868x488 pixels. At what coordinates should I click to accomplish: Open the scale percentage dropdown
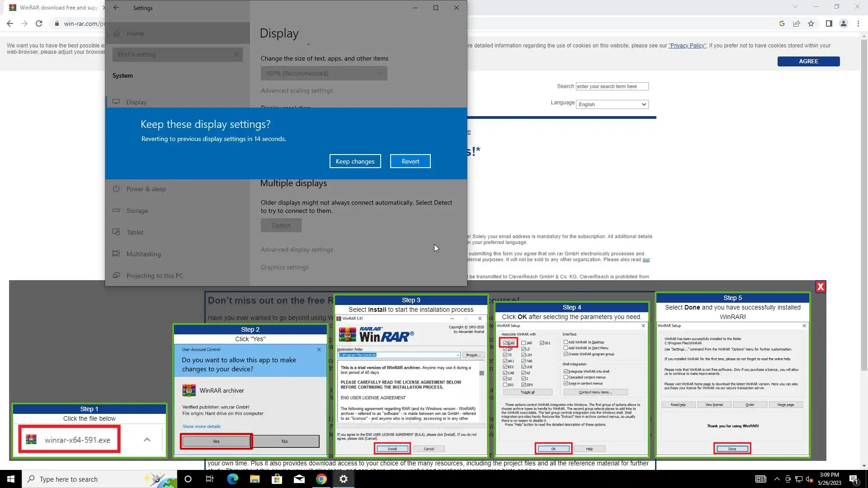324,73
